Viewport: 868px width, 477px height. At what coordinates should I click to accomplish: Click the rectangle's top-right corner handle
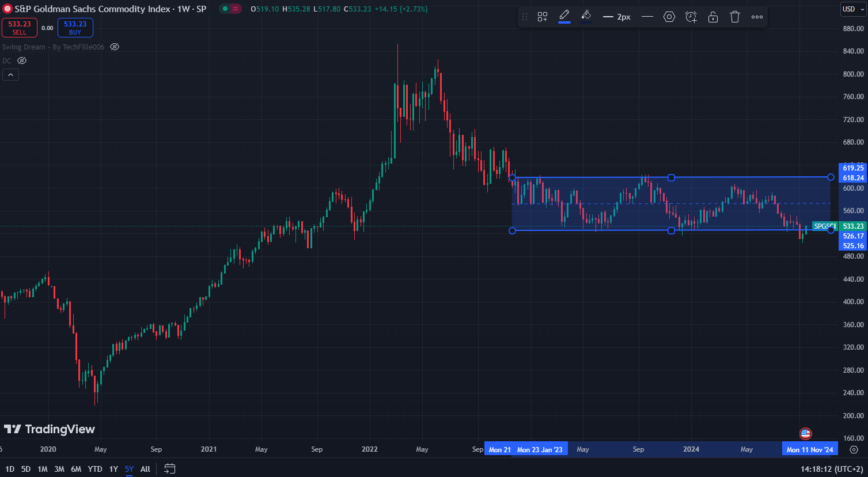831,177
